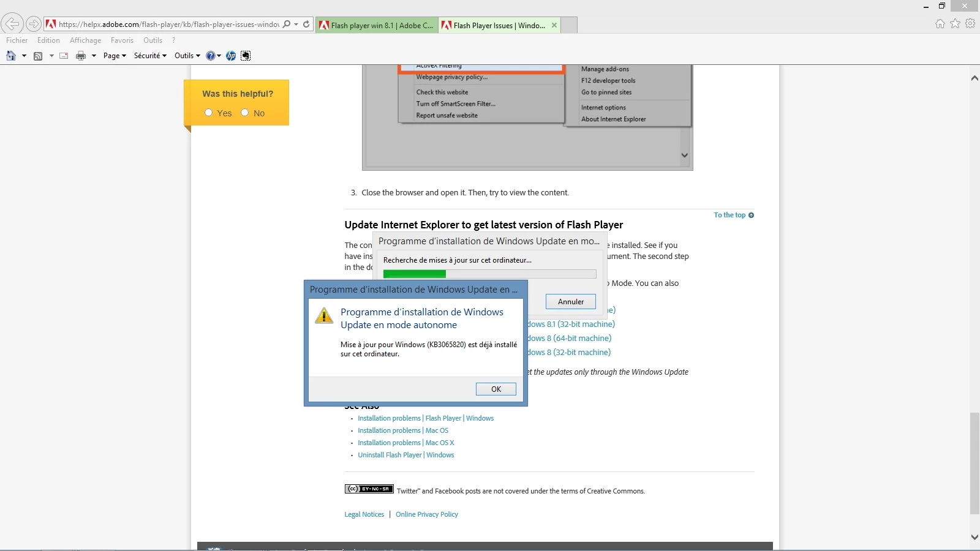Click the blue Help question mark icon
This screenshot has height=551, width=980.
pos(211,56)
